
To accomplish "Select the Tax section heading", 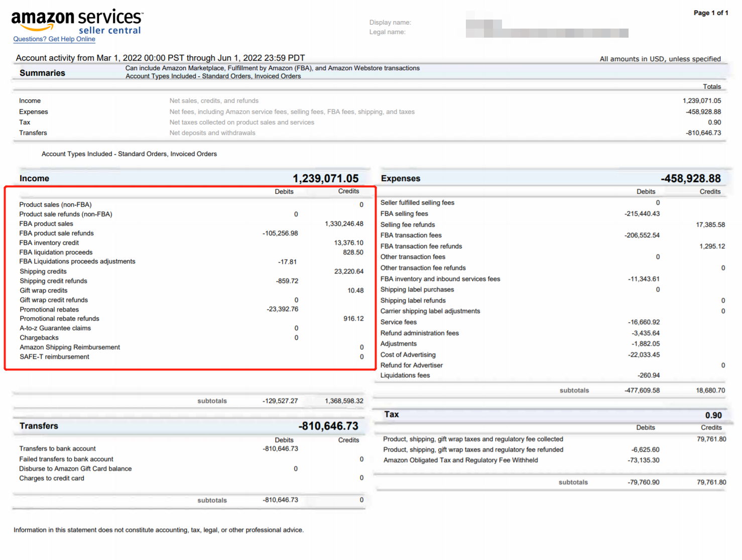I will (x=392, y=414).
